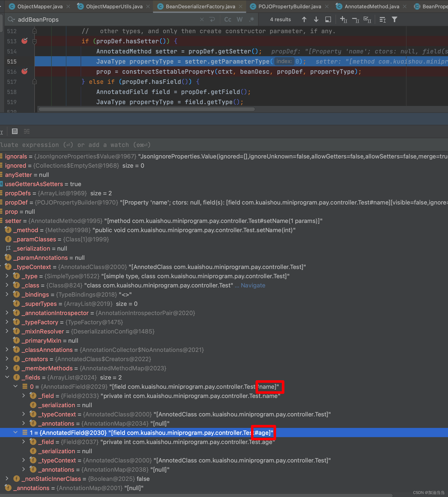Toggle Words (W) search option
Image resolution: width=448 pixels, height=497 pixels.
pos(239,19)
